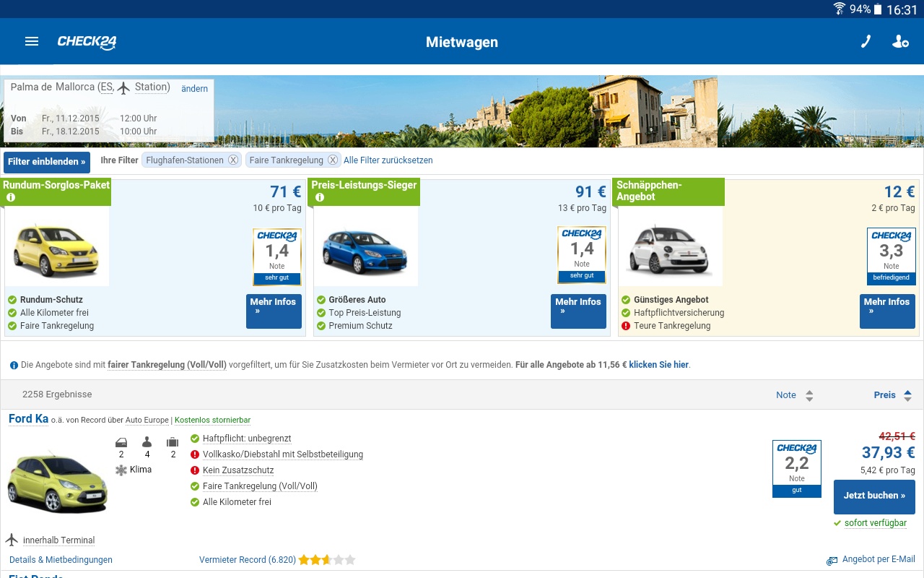The width and height of the screenshot is (924, 578).
Task: Tap the luggage icon for Ford Ka
Action: tap(173, 441)
